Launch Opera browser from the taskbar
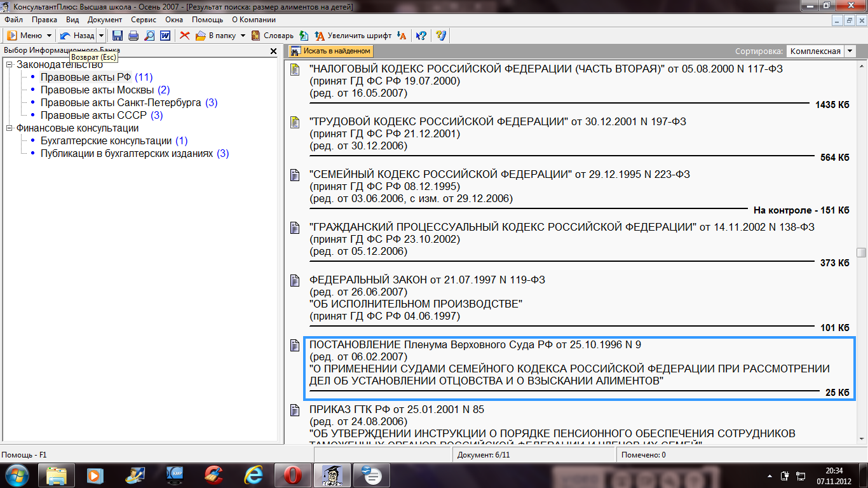 tap(292, 475)
